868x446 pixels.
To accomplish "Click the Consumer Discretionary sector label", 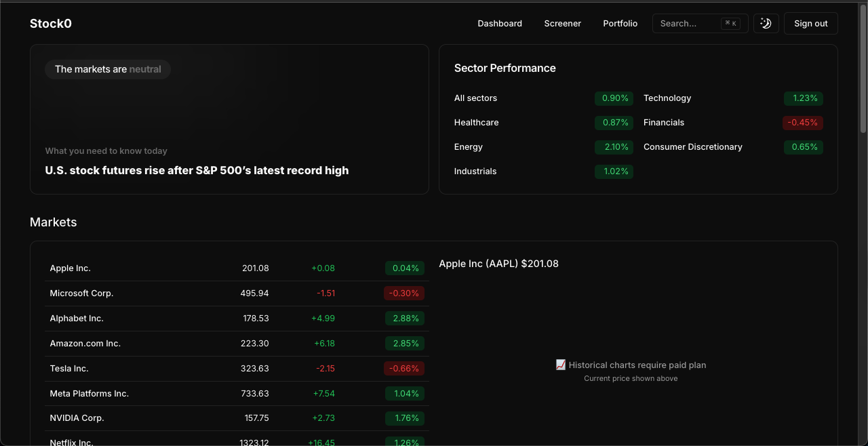I will 693,147.
